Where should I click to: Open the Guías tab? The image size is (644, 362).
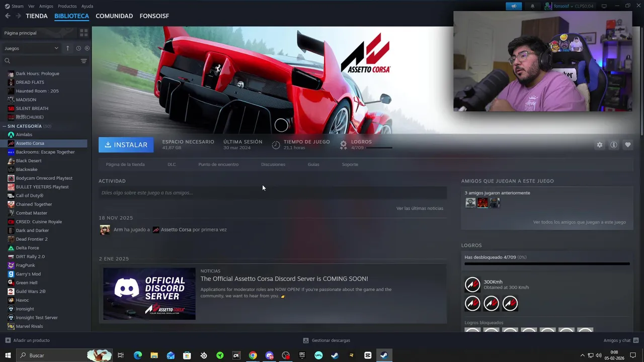(313, 164)
